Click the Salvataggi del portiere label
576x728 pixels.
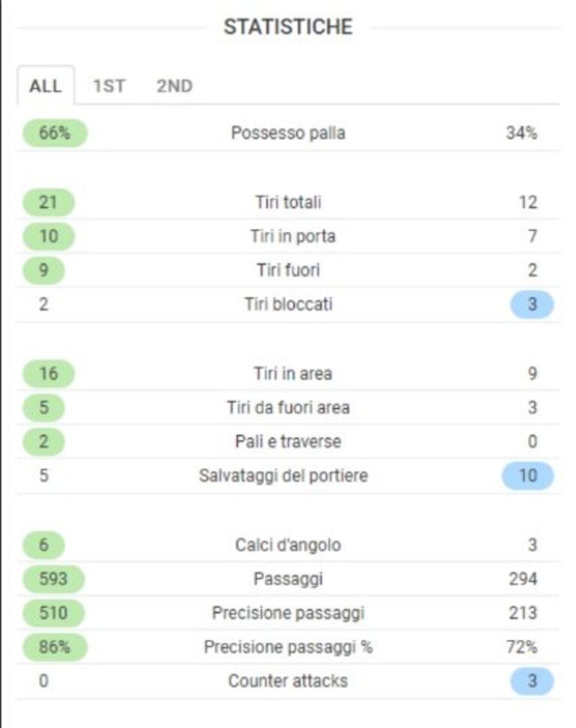[x=283, y=476]
